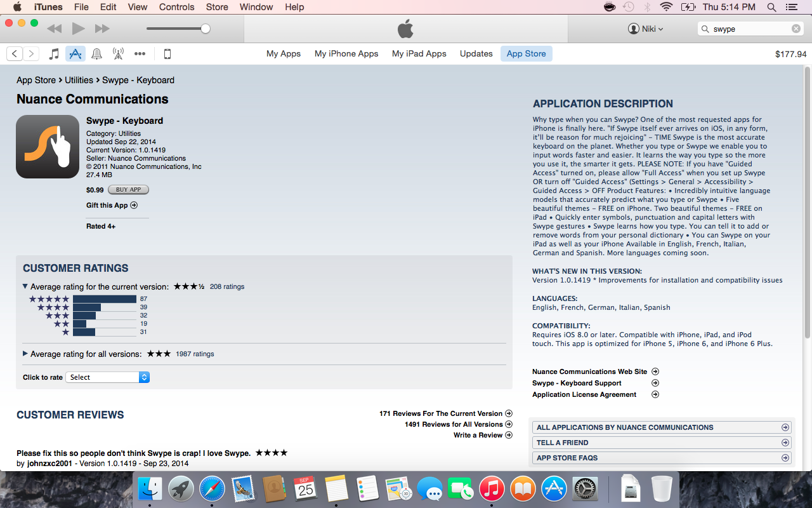The height and width of the screenshot is (508, 812).
Task: Open Launchpad in the Dock
Action: coord(181,488)
